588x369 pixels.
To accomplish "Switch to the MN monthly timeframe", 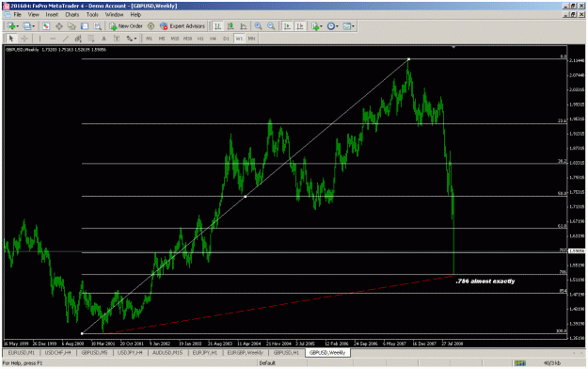I will point(251,39).
